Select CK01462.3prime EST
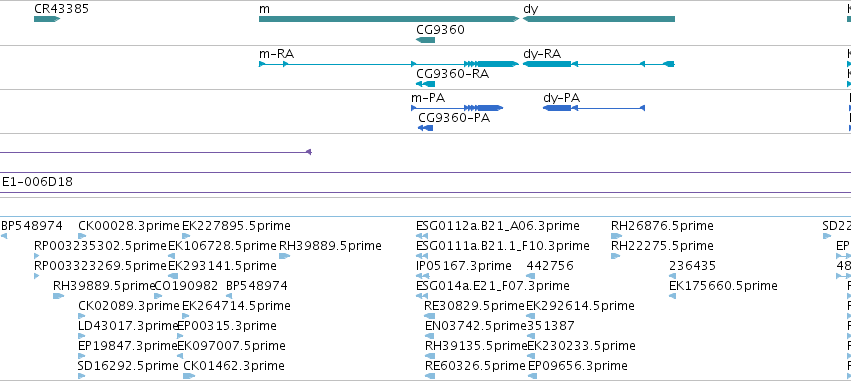 [234, 366]
